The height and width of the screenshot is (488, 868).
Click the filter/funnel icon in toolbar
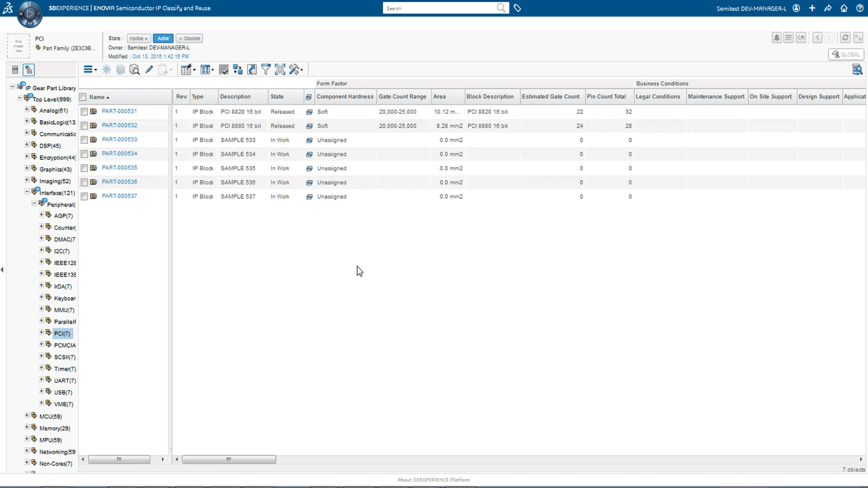point(266,70)
